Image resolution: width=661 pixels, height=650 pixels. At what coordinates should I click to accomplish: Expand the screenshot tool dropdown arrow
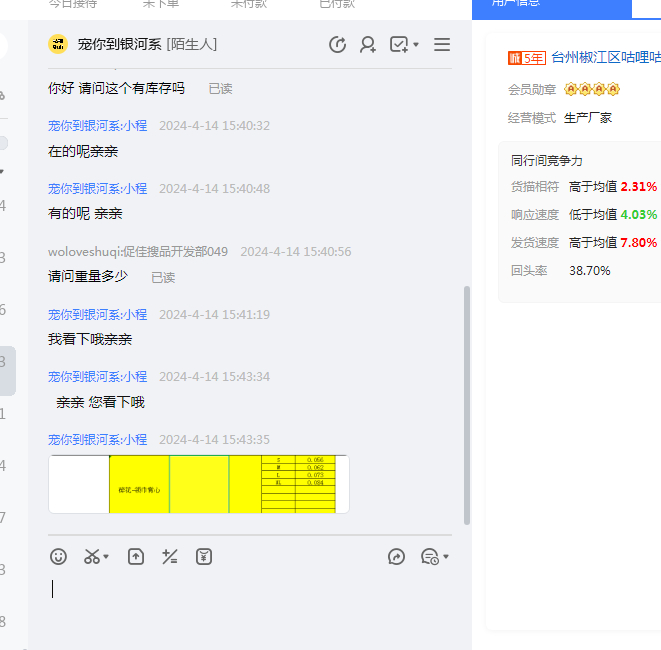point(106,557)
